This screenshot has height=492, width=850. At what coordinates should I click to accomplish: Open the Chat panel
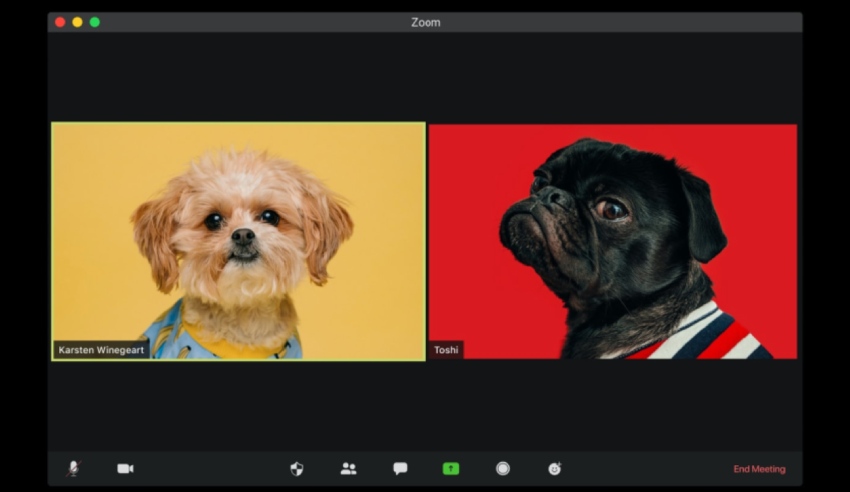(400, 468)
